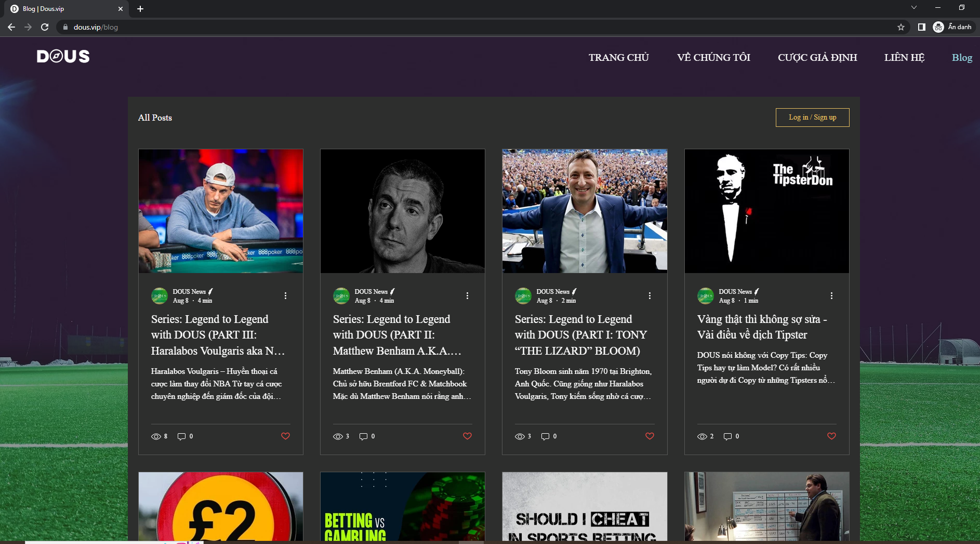Click comment icon on Tony Bloom post
The height and width of the screenshot is (544, 980).
click(x=545, y=436)
